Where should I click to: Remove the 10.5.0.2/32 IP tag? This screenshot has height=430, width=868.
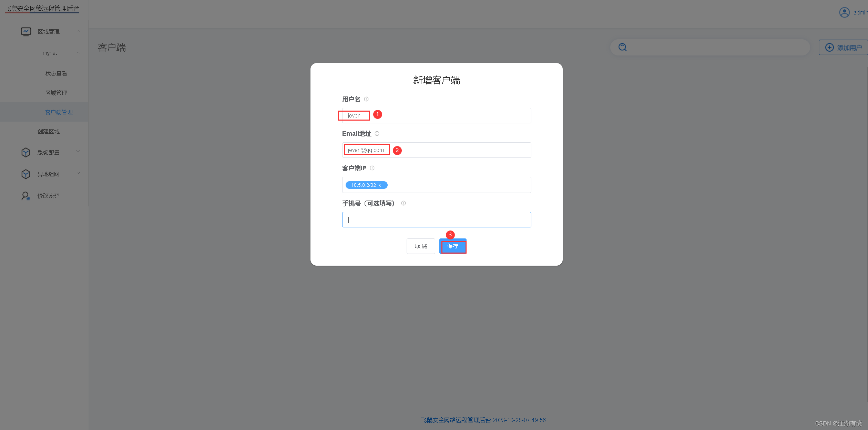[380, 185]
